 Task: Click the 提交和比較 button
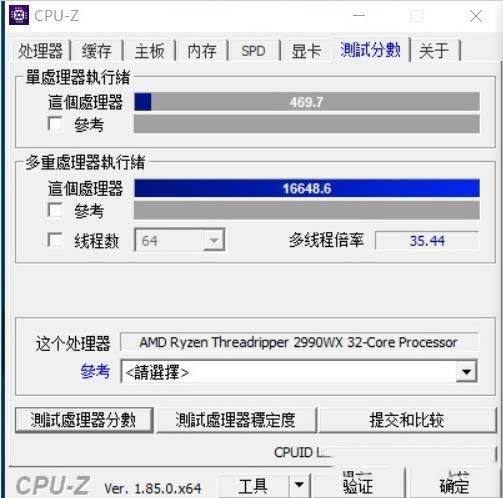(x=407, y=420)
